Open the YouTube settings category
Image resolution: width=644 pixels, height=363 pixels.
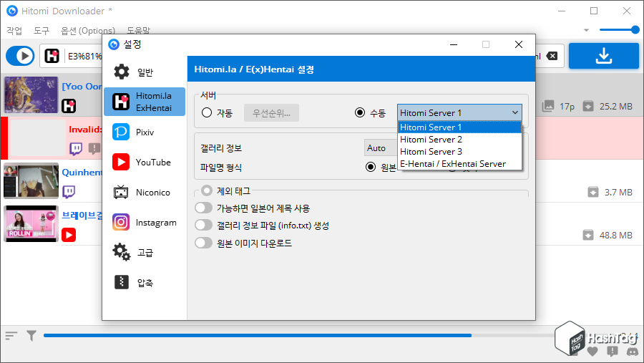point(145,162)
